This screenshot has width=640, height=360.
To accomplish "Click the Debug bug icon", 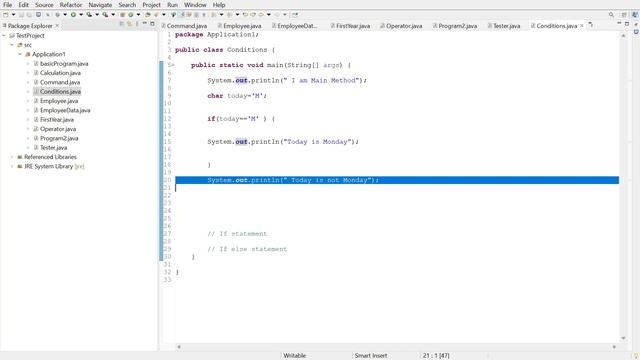I will (x=58, y=15).
